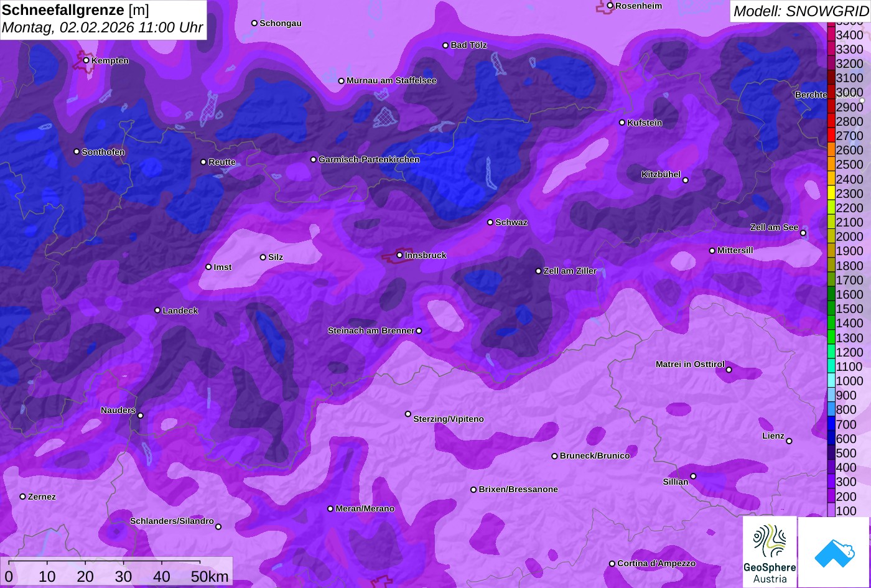Click the GeoSphere Austria logo
Screen dimensions: 871x588
click(770, 553)
